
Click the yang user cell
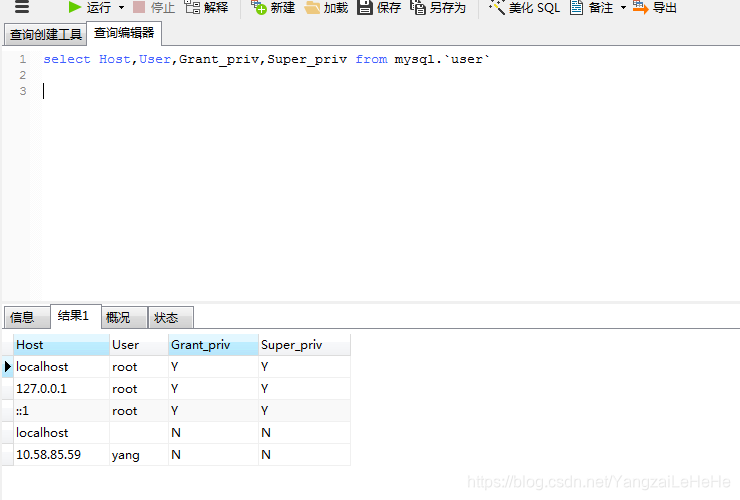click(x=139, y=455)
